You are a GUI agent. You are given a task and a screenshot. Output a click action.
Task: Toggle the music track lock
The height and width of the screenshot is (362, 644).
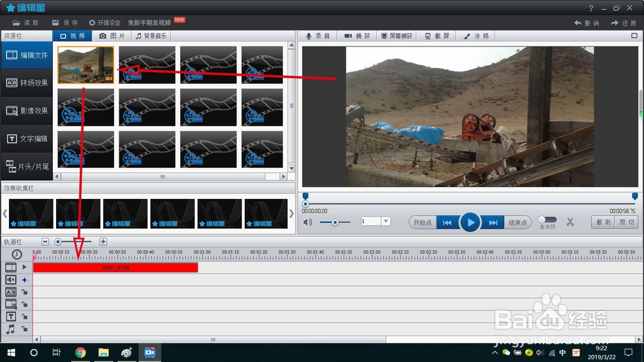[24, 329]
